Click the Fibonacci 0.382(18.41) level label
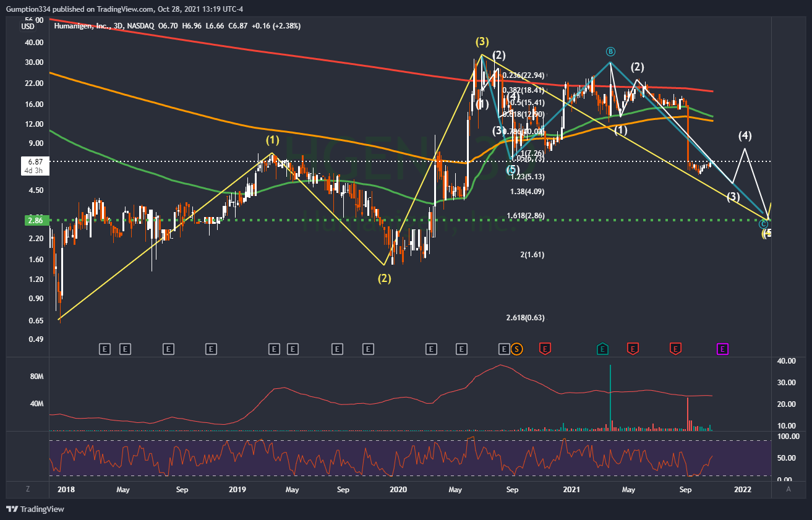Image resolution: width=812 pixels, height=520 pixels. (x=523, y=90)
